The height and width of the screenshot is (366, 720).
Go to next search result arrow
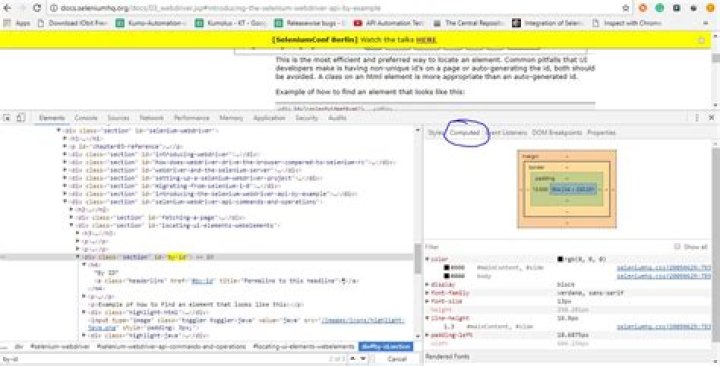pyautogui.click(x=363, y=359)
